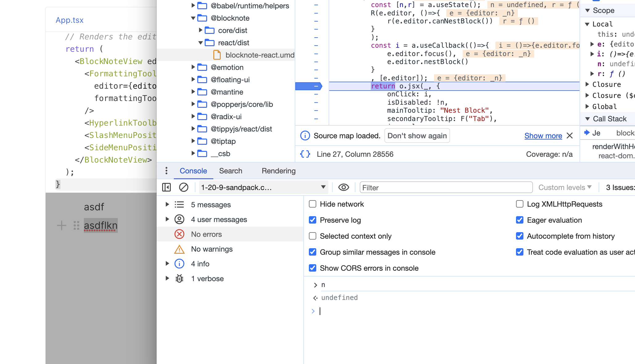This screenshot has width=635, height=364.
Task: Disable the Preserve log checkbox
Action: coord(313,220)
